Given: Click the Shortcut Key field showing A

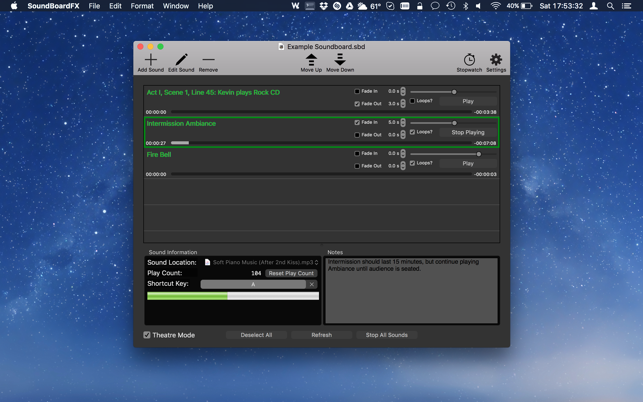Looking at the screenshot, I should click(253, 284).
